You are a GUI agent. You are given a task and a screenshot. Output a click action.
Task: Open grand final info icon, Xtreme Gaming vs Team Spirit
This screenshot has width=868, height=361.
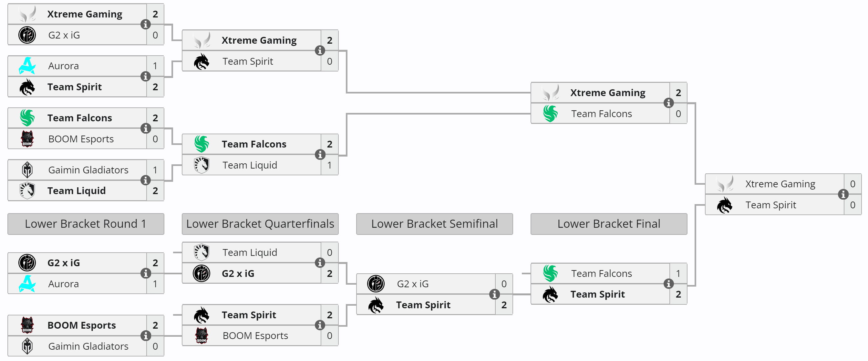(x=843, y=194)
